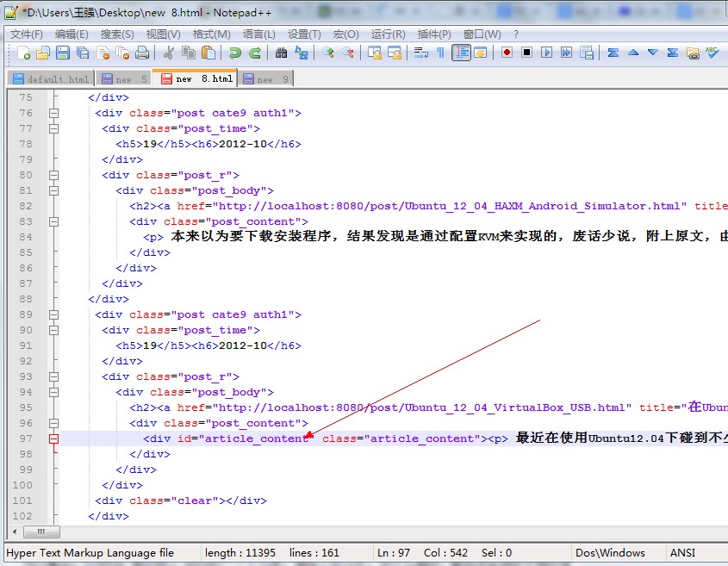Screen dimensions: 728x566
Task: Open the 插件(P) menu
Action: coord(434,34)
